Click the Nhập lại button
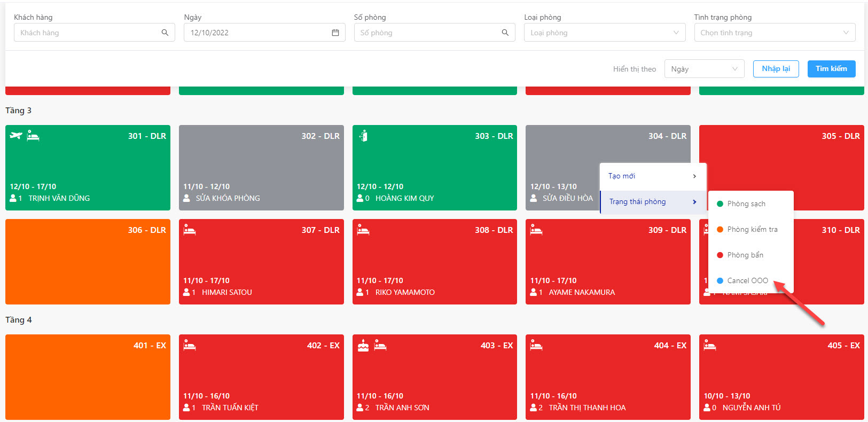Image resolution: width=868 pixels, height=422 pixels. pyautogui.click(x=776, y=69)
